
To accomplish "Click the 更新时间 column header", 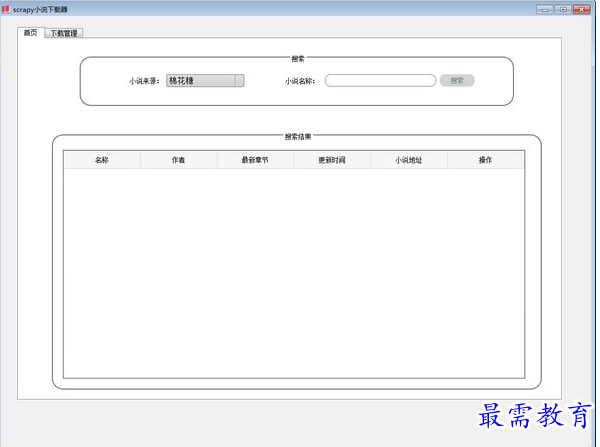I will coord(332,160).
